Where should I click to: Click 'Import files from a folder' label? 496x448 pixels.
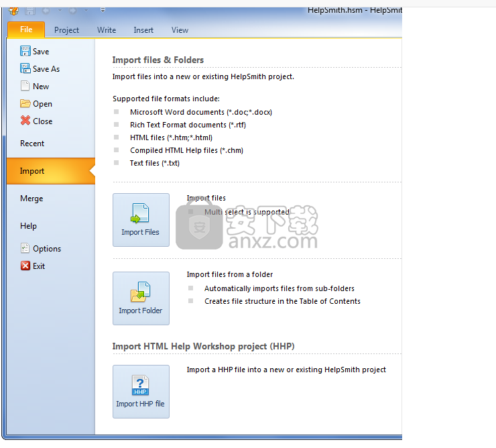coord(230,274)
